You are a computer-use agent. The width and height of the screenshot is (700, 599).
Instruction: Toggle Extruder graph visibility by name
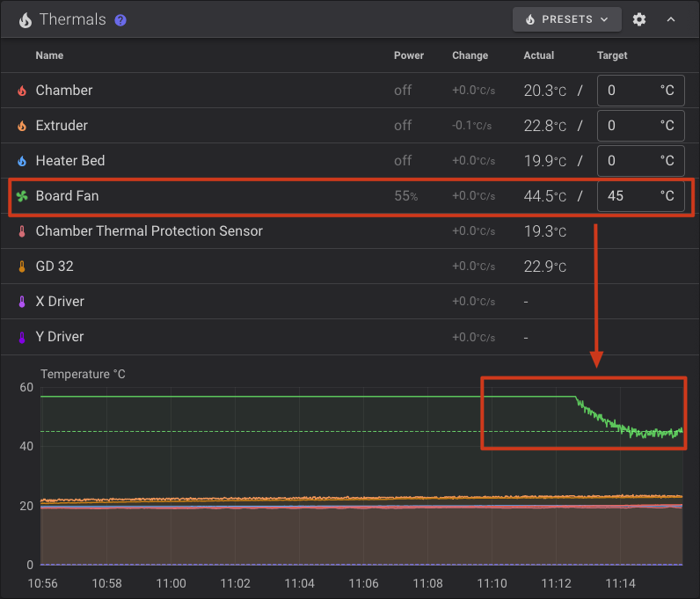pyautogui.click(x=62, y=126)
